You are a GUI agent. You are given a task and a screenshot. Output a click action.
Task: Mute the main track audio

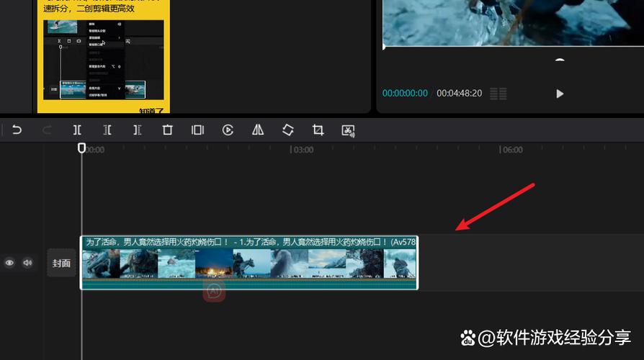coord(27,263)
